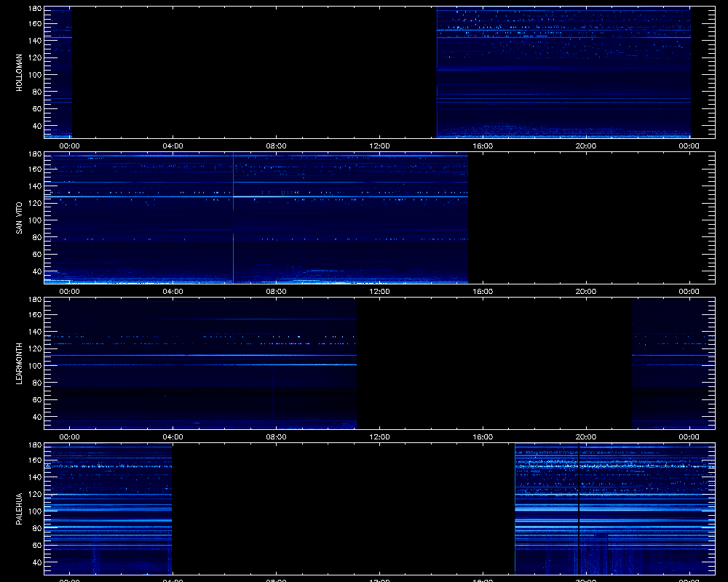The width and height of the screenshot is (728, 582).
Task: Click the HOLLOMAN station axis label
Action: pyautogui.click(x=19, y=73)
